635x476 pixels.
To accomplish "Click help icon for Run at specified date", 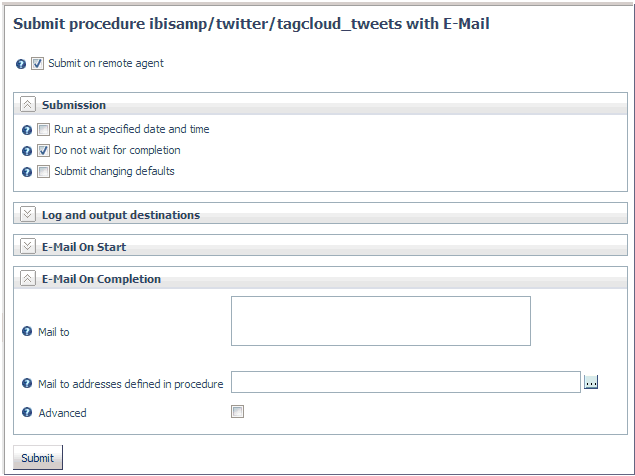I will (x=27, y=130).
